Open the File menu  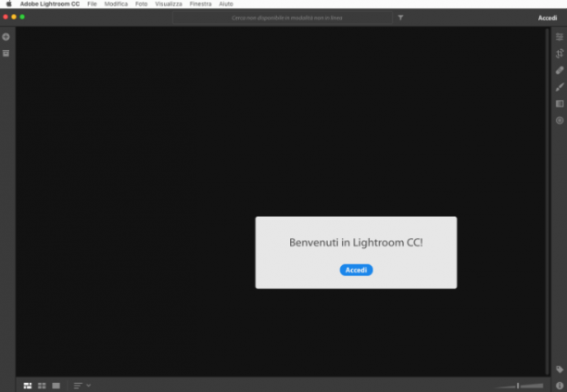tap(92, 4)
